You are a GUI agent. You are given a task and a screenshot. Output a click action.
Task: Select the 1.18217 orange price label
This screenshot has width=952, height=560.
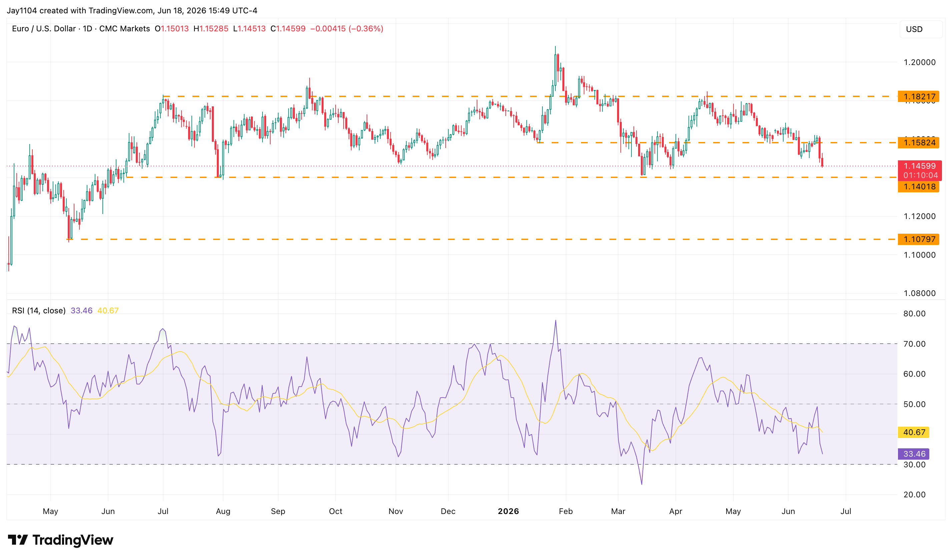coord(918,97)
